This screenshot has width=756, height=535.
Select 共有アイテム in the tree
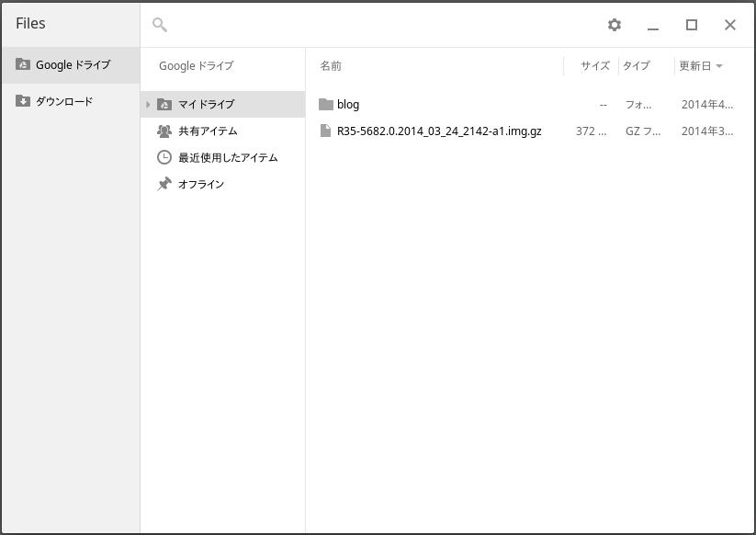point(208,131)
